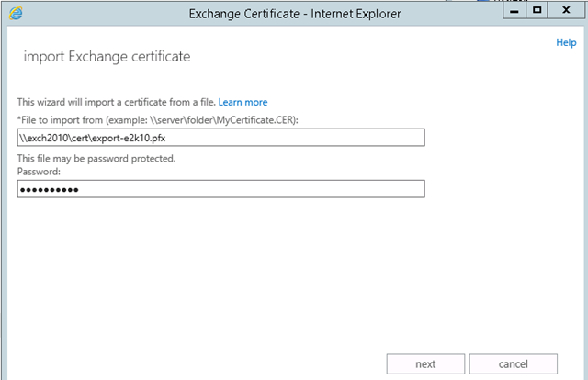Viewport: 588px width, 380px height.
Task: Proceed with the next button
Action: [425, 363]
